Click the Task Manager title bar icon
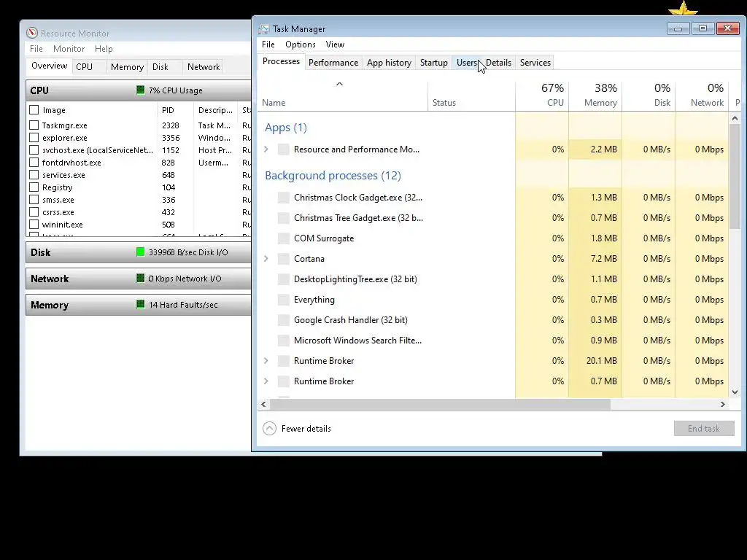The image size is (747, 560). point(263,29)
